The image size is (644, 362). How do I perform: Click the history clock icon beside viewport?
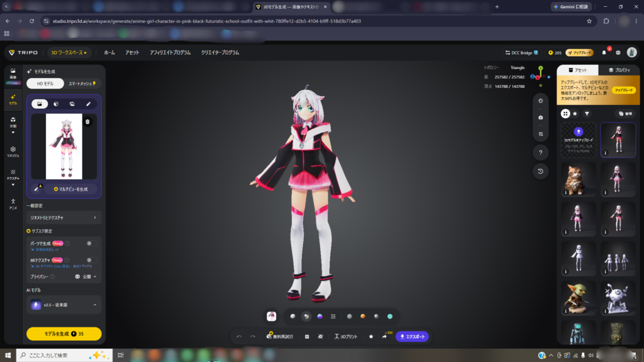tap(540, 172)
